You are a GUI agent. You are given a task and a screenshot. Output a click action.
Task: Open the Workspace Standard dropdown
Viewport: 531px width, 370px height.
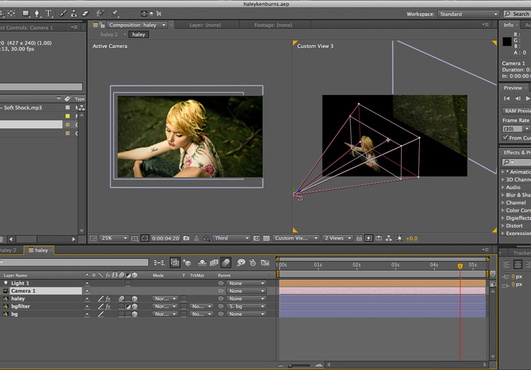[x=468, y=14]
